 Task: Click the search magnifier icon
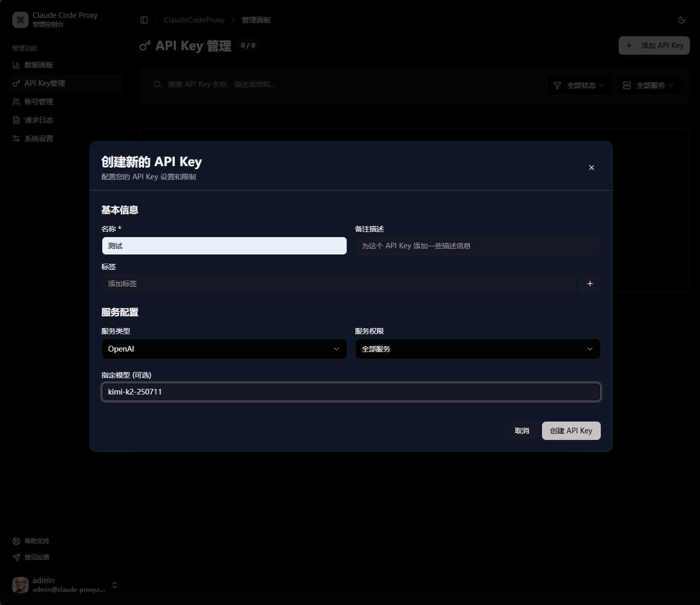point(157,84)
